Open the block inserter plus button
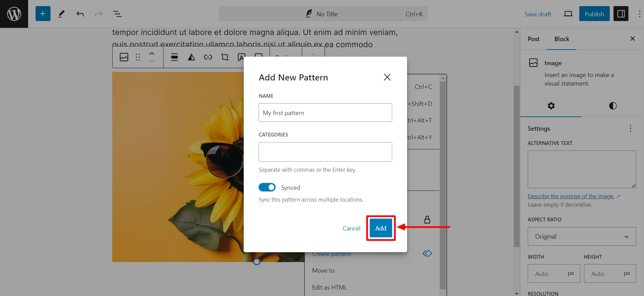Viewport: 644px width, 296px height. (43, 14)
